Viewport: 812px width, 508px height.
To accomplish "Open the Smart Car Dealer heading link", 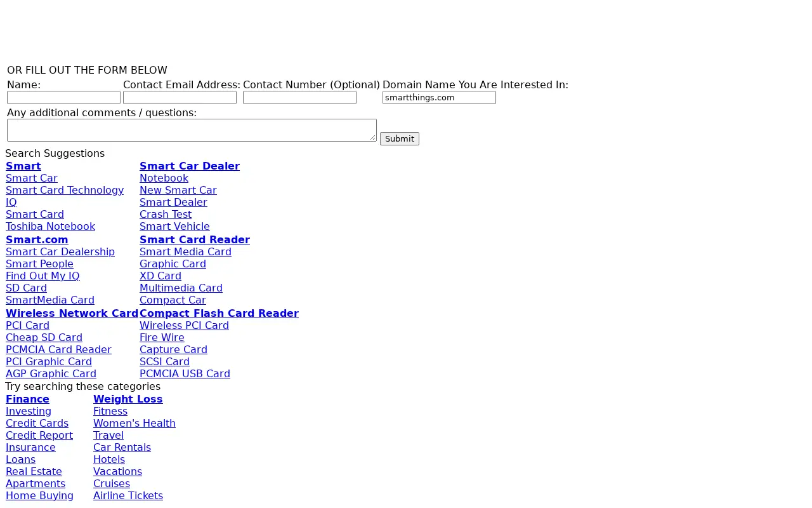I will [x=190, y=166].
